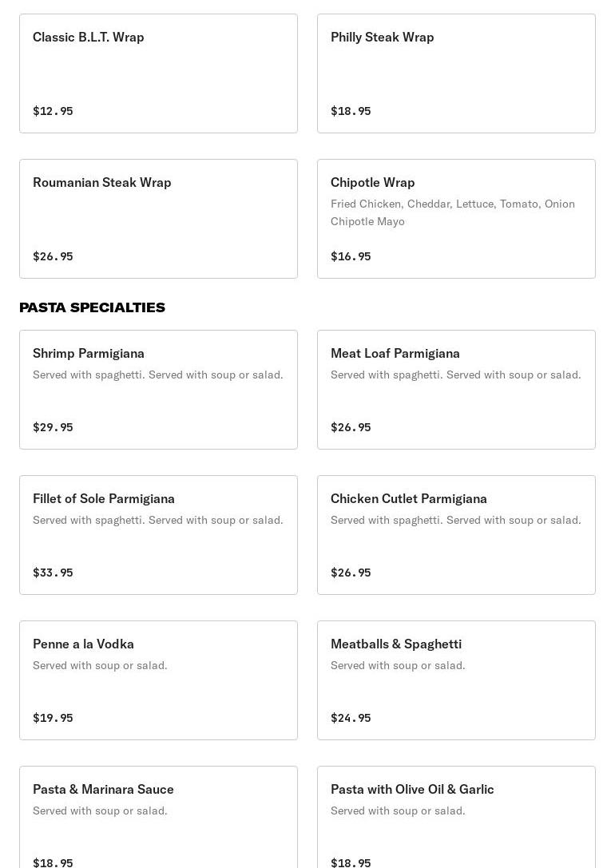Click the Pasta Specialties section heading

pyautogui.click(x=92, y=307)
